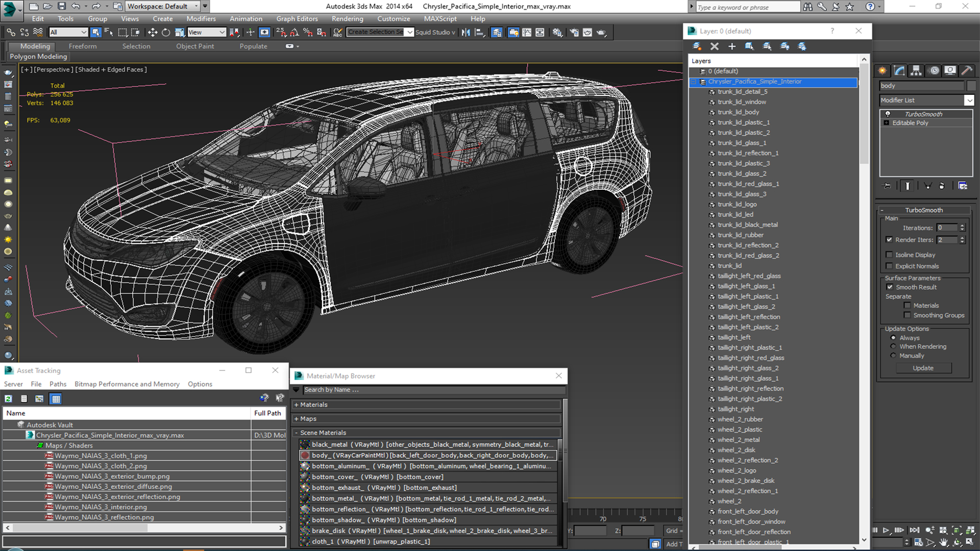
Task: Enable Explicit Normals checkbox
Action: pyautogui.click(x=889, y=266)
